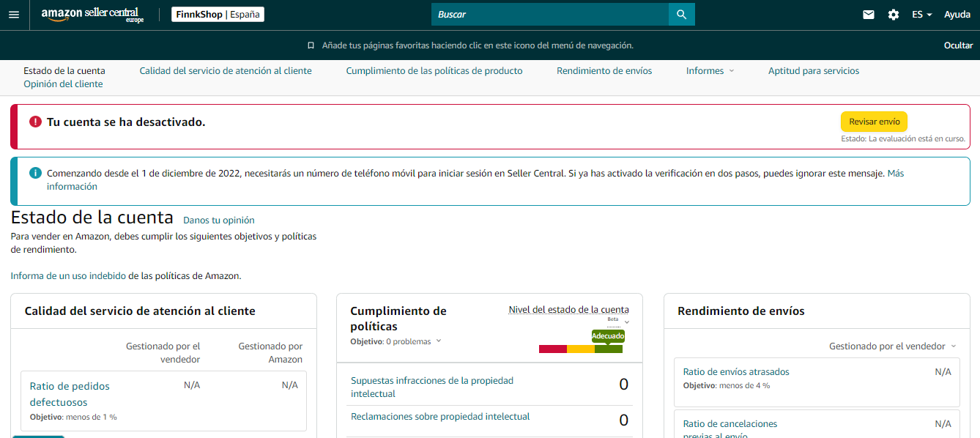Open the Gestionado por el vendedor dropdown
The image size is (980, 438).
[893, 346]
